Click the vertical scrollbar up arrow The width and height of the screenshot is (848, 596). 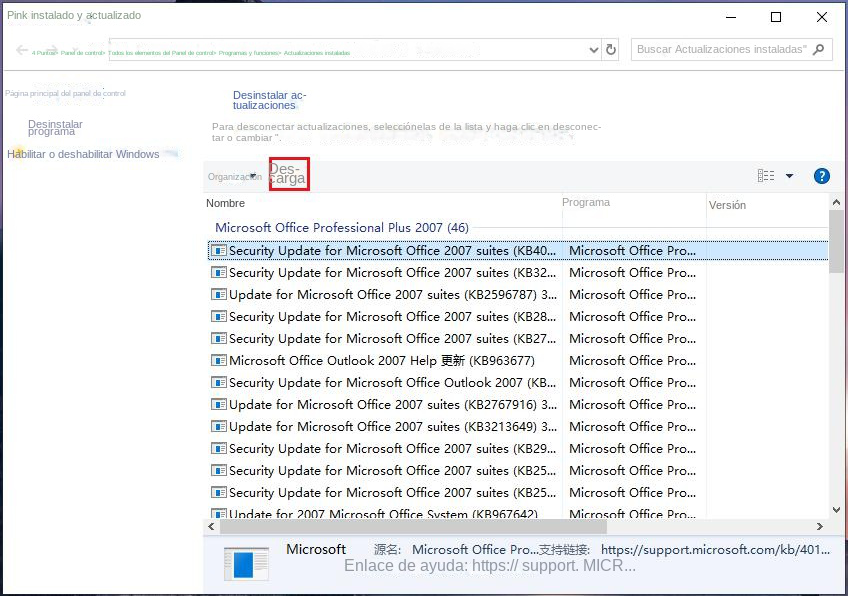click(x=837, y=202)
